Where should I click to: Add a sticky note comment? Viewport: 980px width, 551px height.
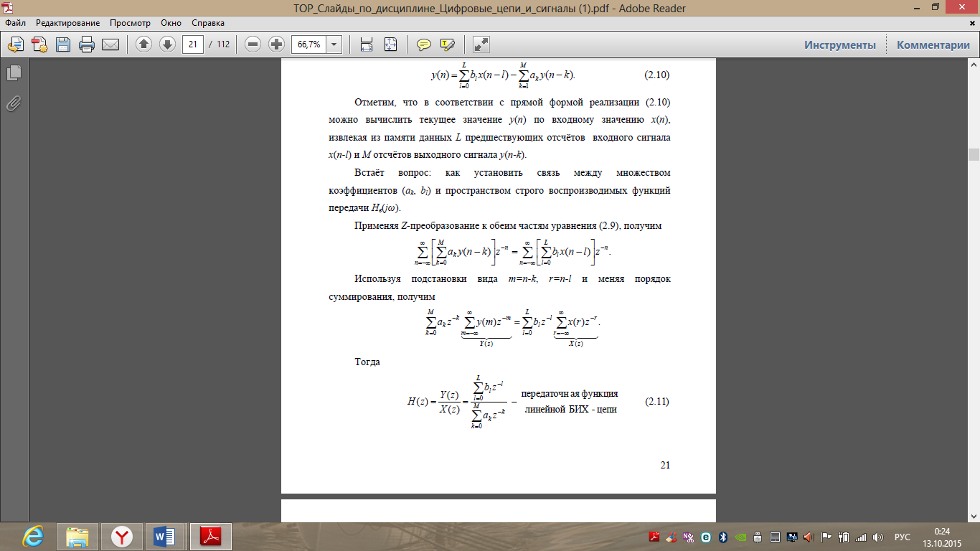click(x=424, y=44)
